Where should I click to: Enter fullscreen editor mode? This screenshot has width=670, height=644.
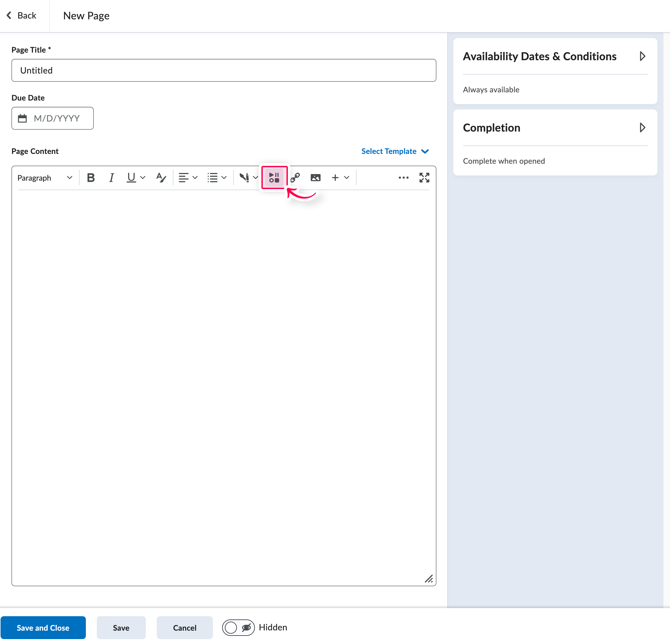coord(424,178)
